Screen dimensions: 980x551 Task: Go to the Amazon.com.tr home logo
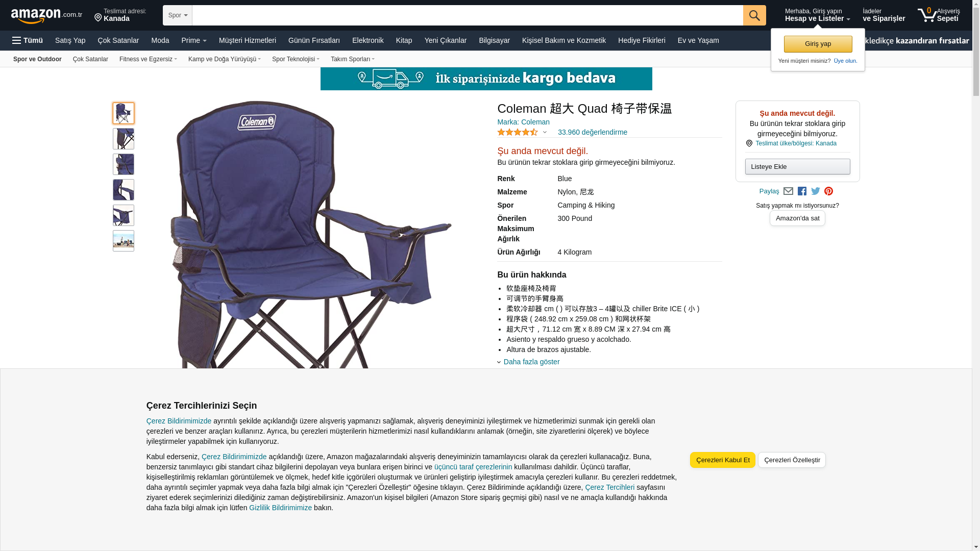click(46, 15)
